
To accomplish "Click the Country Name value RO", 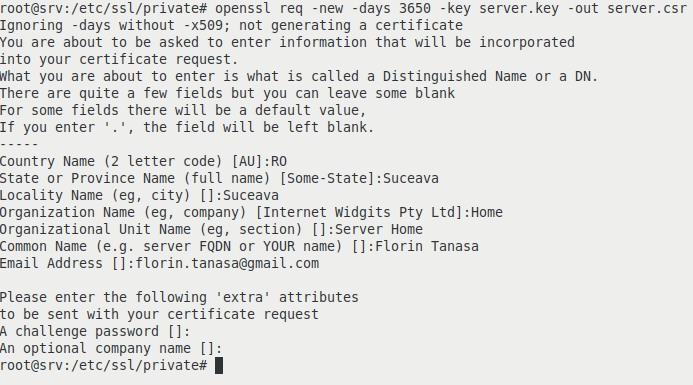I will pos(279,161).
